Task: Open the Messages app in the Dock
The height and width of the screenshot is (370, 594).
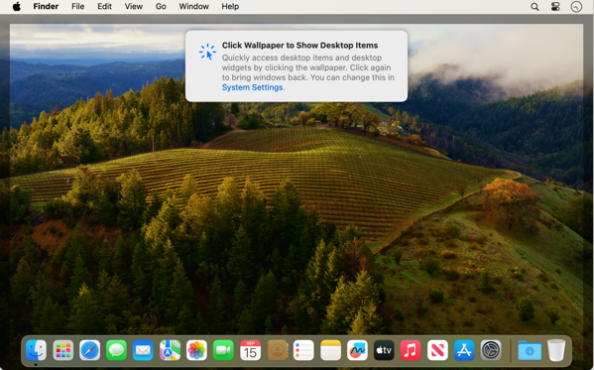Action: [x=116, y=350]
